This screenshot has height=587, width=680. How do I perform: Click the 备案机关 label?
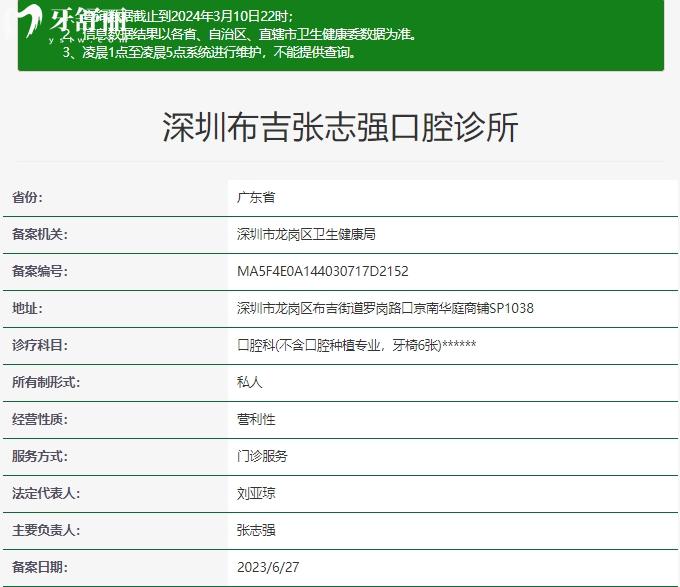[x=40, y=235]
